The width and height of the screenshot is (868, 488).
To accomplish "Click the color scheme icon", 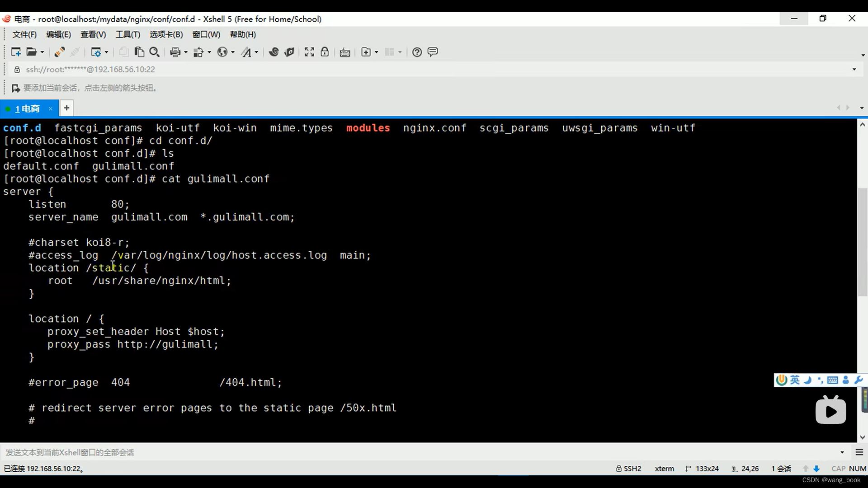I will point(198,52).
